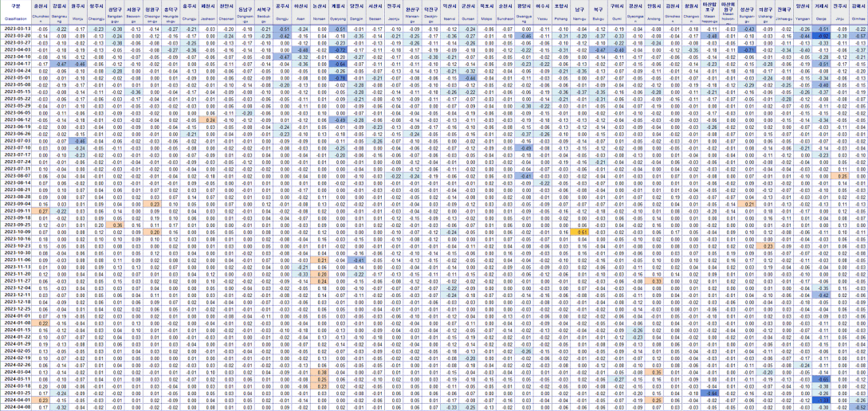The width and height of the screenshot is (868, 411).
Task: Select the Jinju column header
Action: pos(841,13)
